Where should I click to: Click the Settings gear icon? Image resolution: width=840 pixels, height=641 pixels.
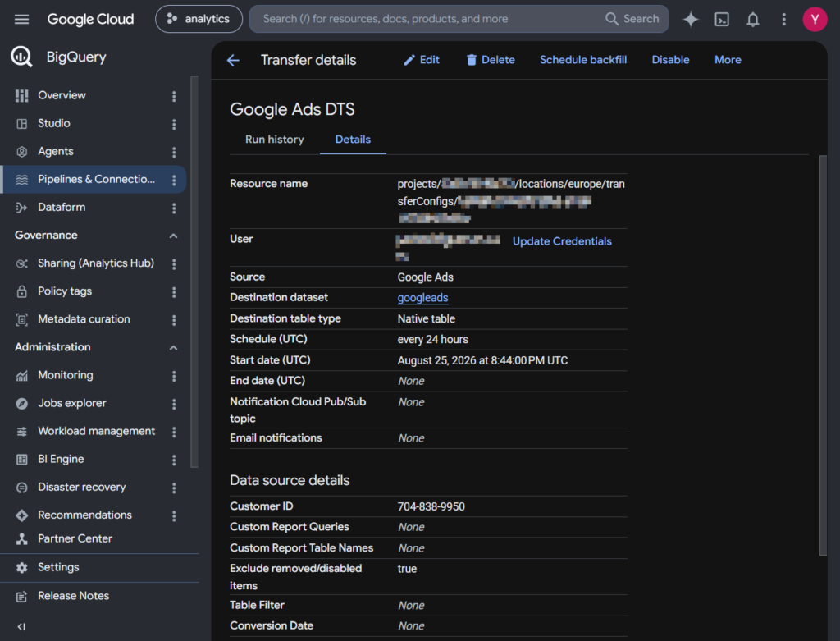22,568
